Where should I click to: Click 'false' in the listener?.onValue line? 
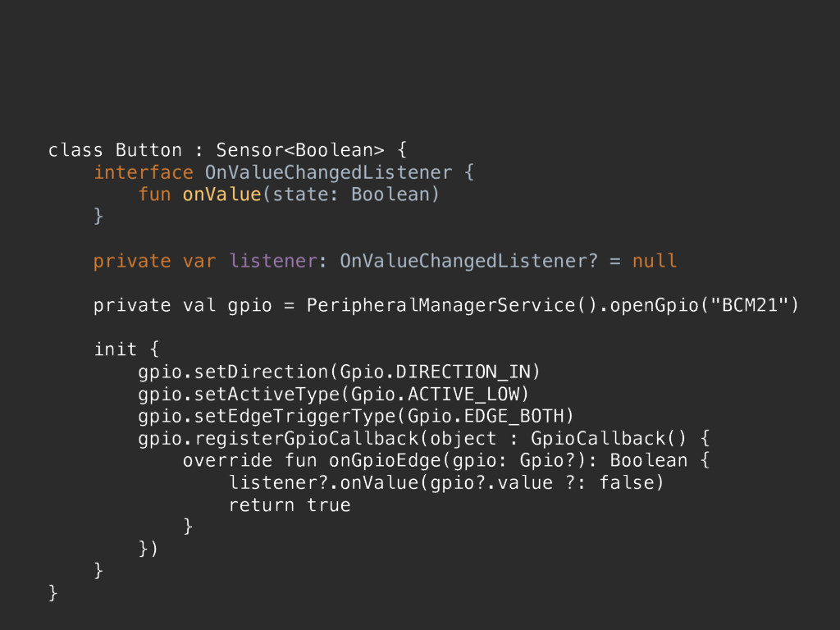click(626, 482)
